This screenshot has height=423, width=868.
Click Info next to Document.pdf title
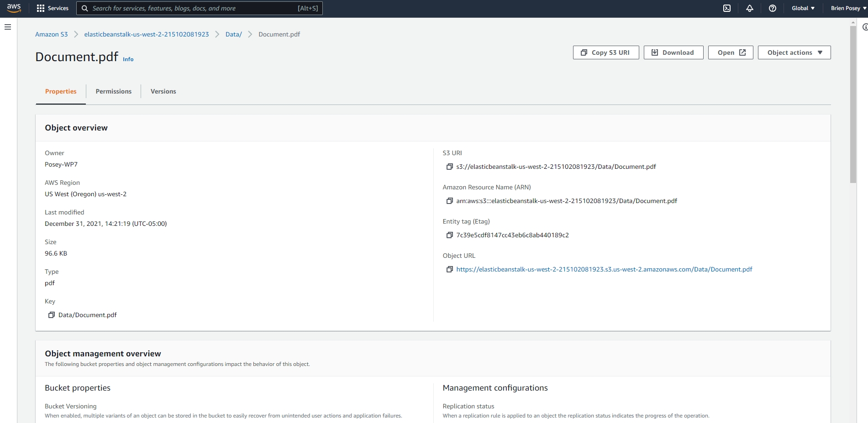click(128, 59)
